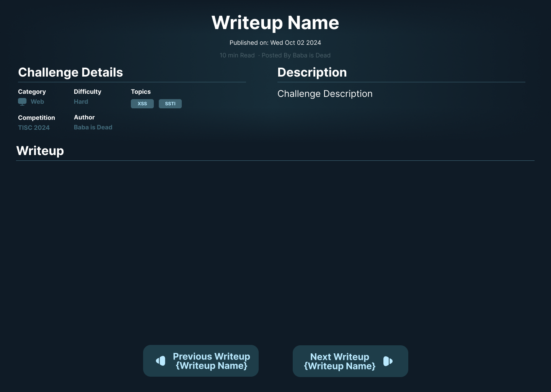Click the Published on date text
Viewport: 551px width, 392px height.
tap(275, 43)
